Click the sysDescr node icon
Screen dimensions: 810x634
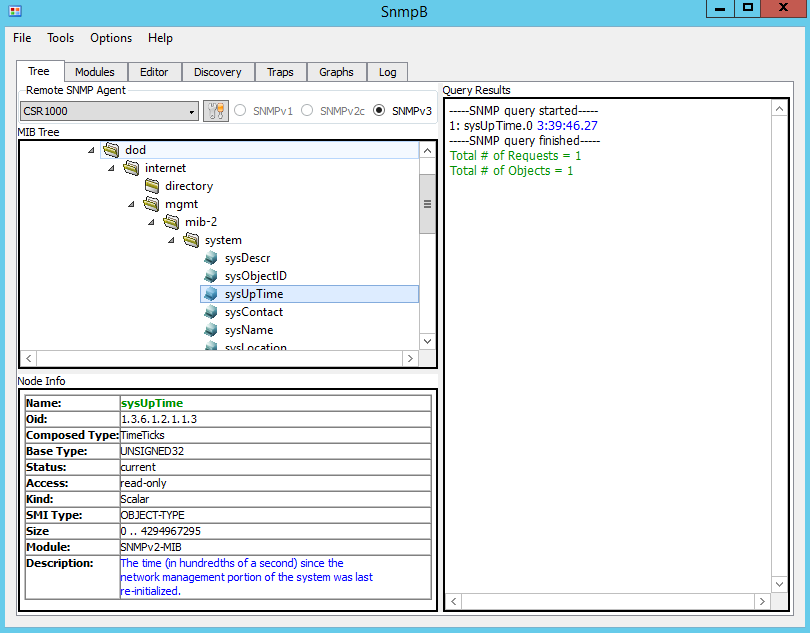pyautogui.click(x=211, y=257)
